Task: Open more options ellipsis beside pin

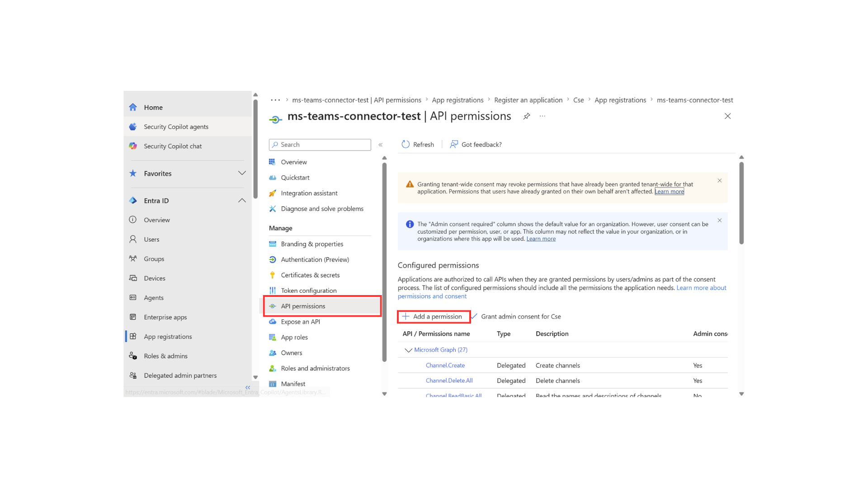Action: point(542,116)
